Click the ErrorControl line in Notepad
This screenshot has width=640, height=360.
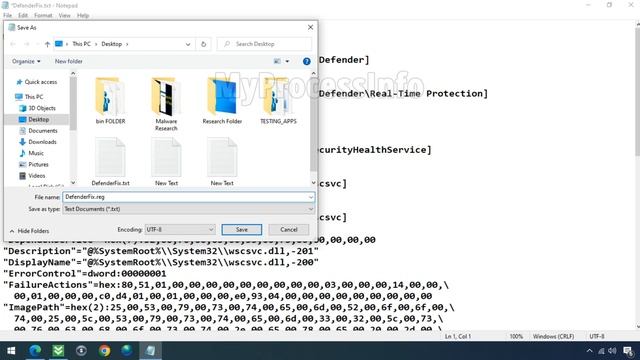[84, 273]
